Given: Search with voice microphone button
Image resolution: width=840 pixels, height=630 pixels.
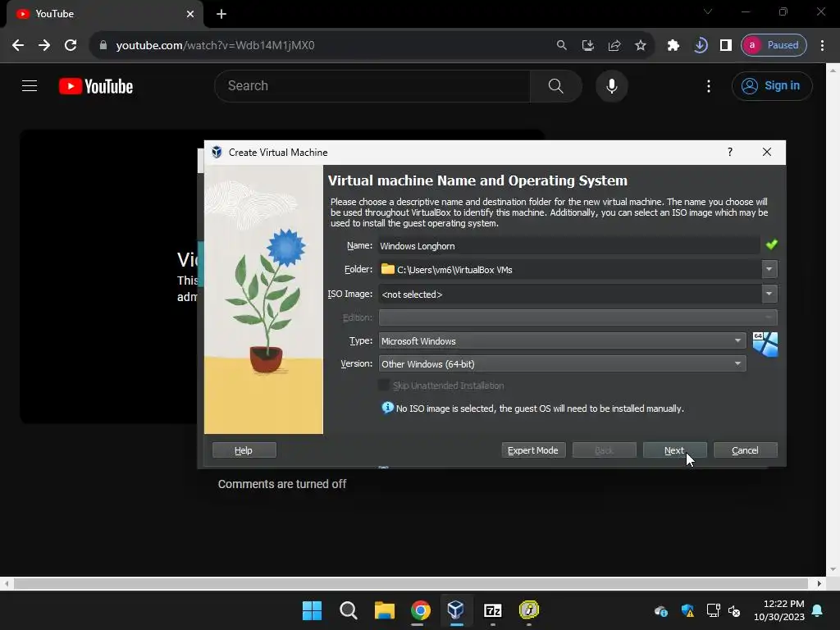Looking at the screenshot, I should point(611,85).
